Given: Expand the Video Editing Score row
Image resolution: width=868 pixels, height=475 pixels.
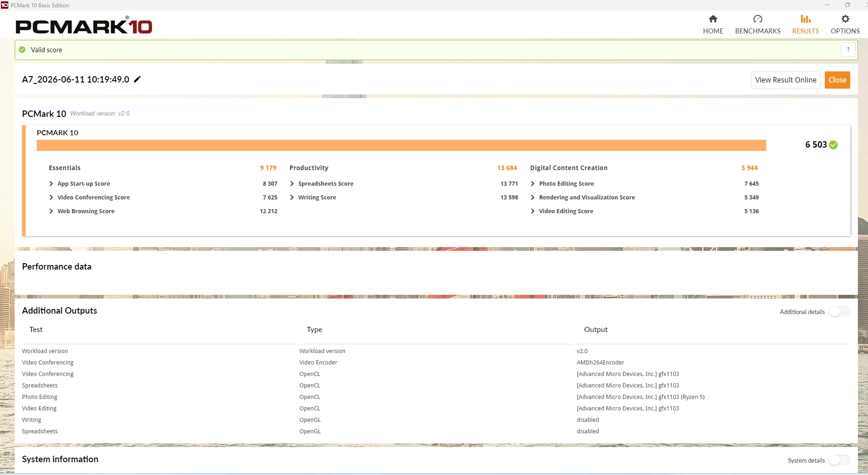Looking at the screenshot, I should 532,211.
